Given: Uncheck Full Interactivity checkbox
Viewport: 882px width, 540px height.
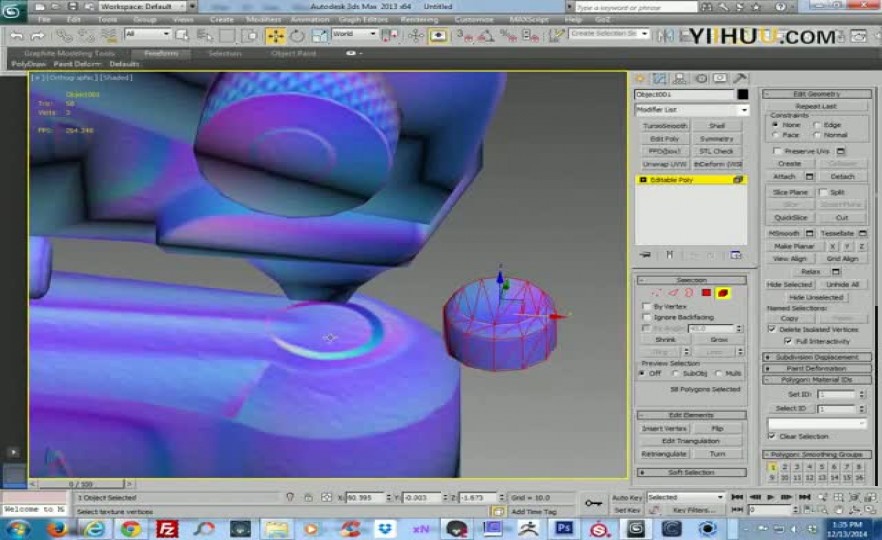Looking at the screenshot, I should [x=788, y=341].
